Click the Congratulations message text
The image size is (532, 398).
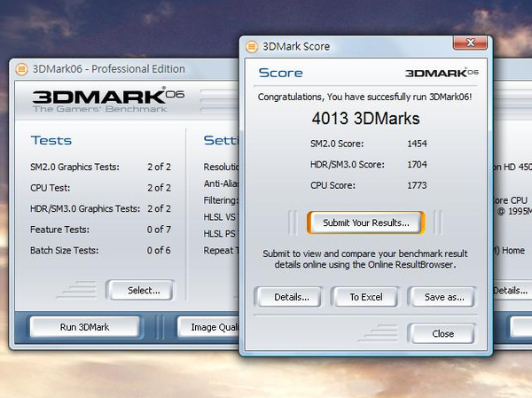point(364,97)
